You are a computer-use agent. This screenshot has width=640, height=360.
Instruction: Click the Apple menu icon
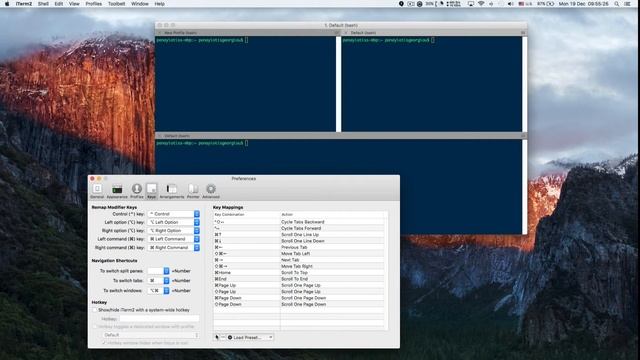tap(7, 4)
